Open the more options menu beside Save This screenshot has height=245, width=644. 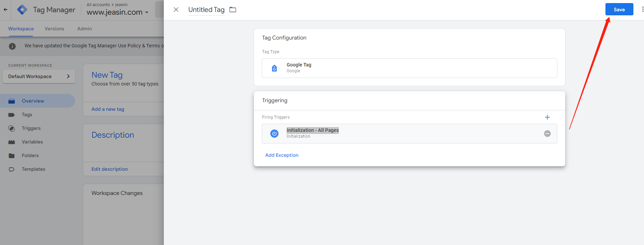(x=642, y=10)
